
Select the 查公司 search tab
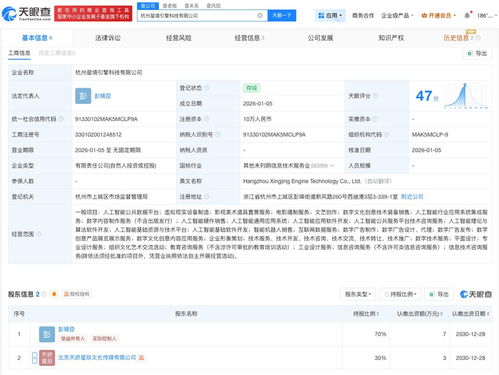tap(148, 6)
